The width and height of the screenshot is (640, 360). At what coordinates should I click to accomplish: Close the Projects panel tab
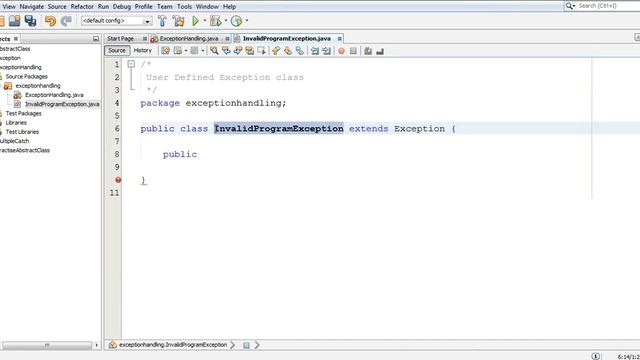point(16,39)
